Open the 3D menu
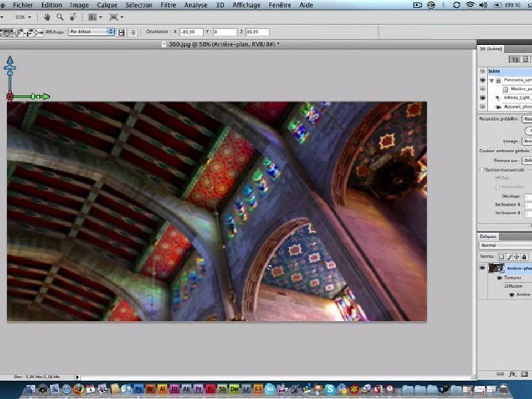 [x=220, y=5]
